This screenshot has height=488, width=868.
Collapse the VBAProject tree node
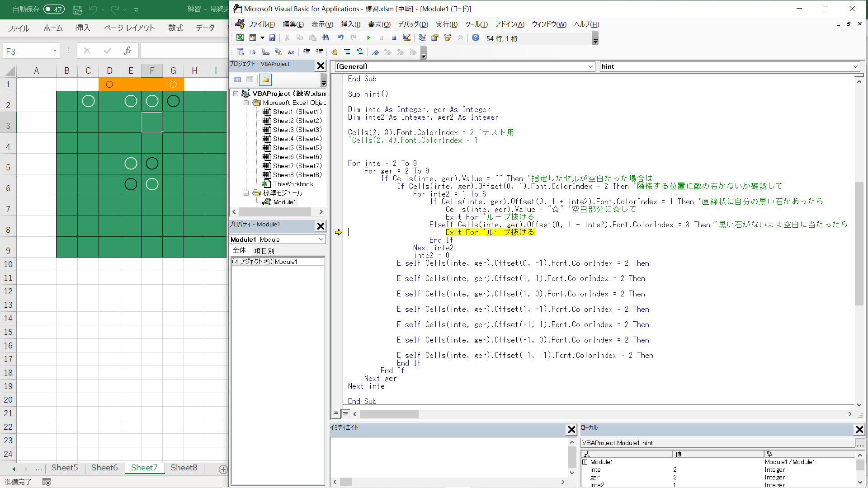pos(236,94)
